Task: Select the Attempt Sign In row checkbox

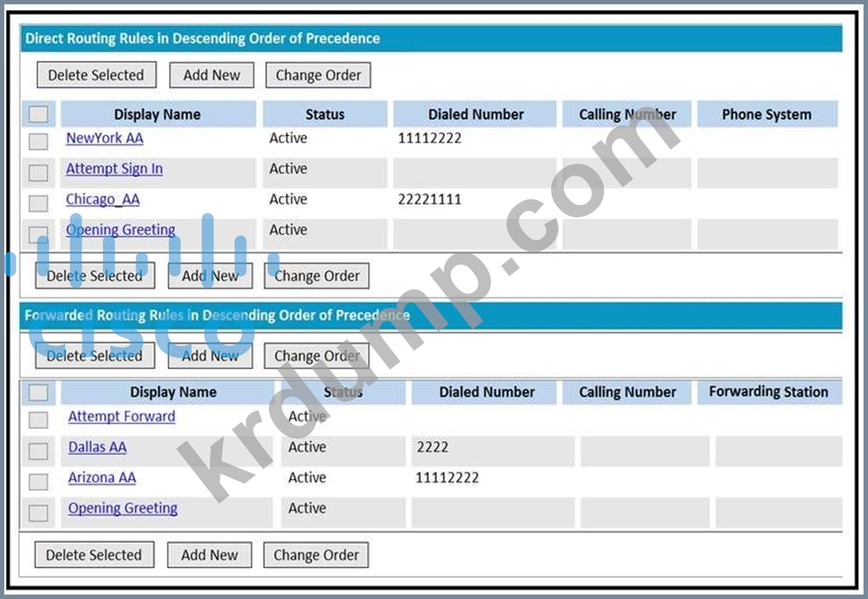Action: 38,172
